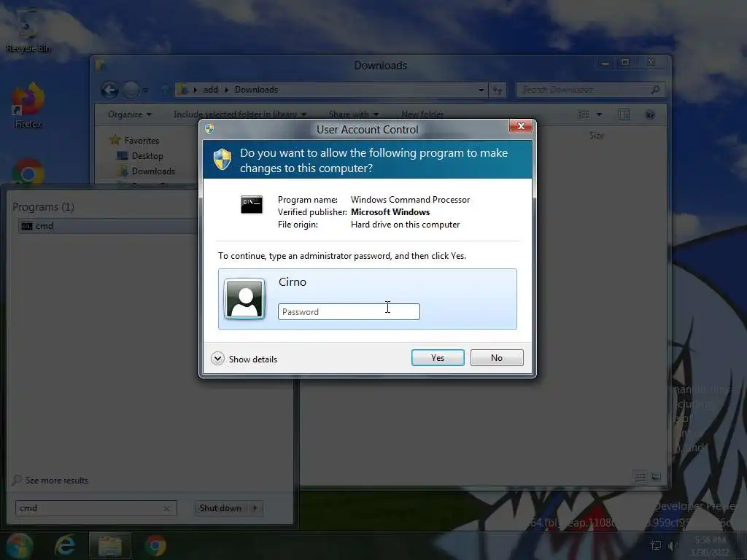Switch to large icons view in Downloads status bar
Screen dimensions: 747x560
657,477
